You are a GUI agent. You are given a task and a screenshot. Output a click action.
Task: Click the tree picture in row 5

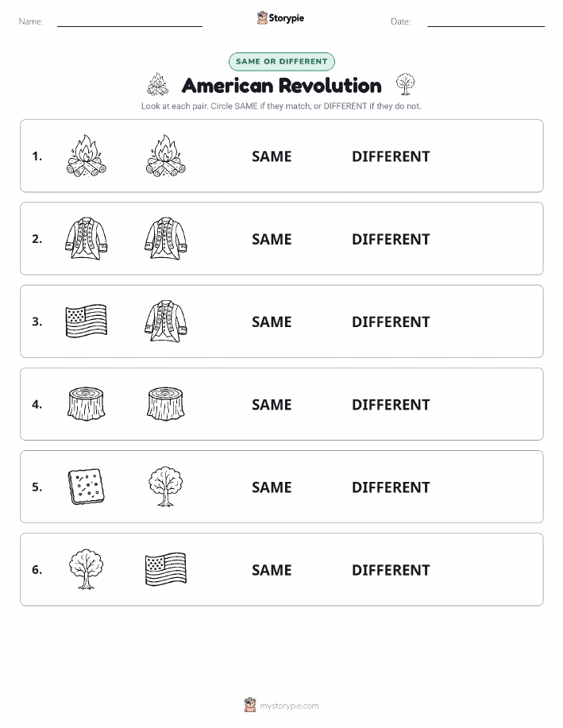pos(166,487)
